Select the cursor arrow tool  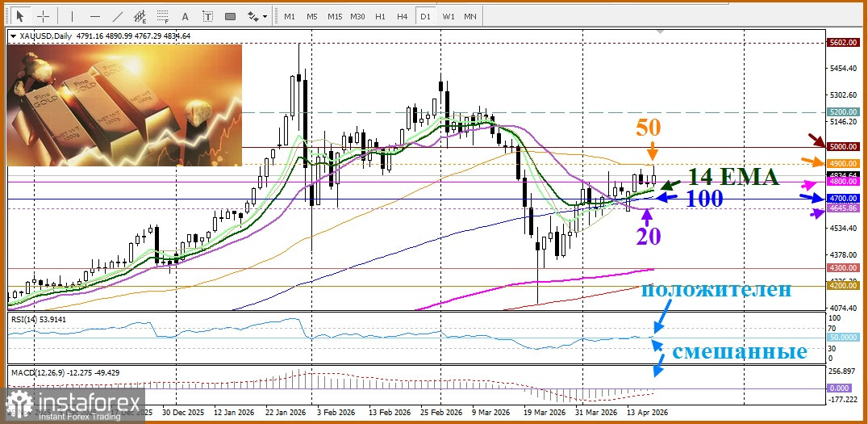click(x=20, y=16)
